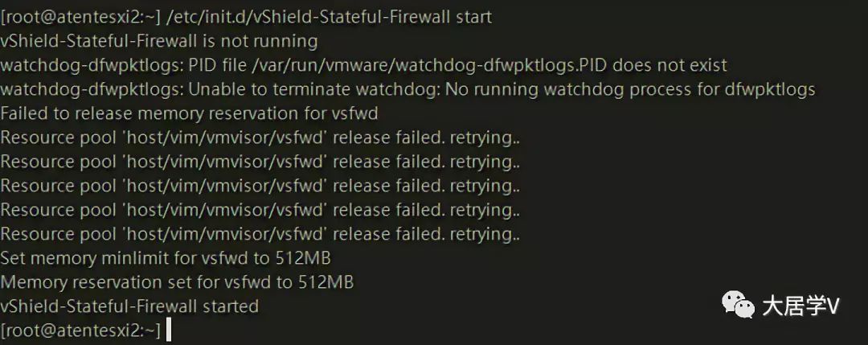
Task: Click the final [root@atentesxi2:~] prompt
Action: [81, 331]
